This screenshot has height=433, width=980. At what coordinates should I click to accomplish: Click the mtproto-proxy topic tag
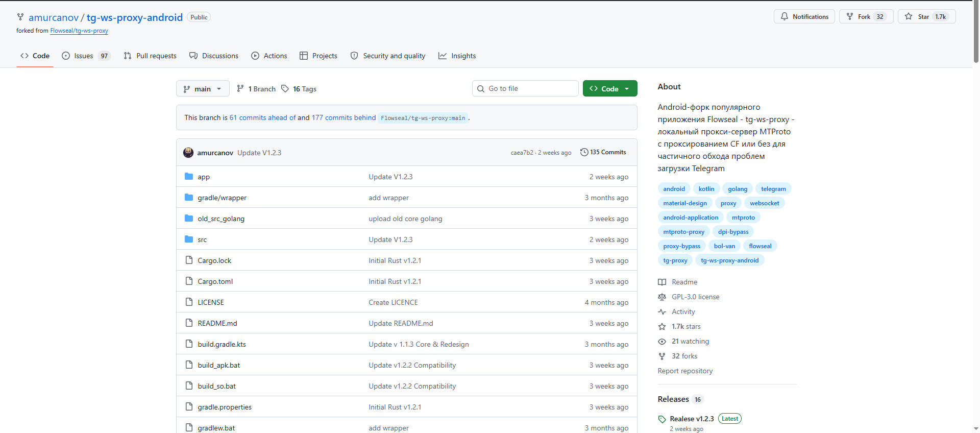(x=683, y=232)
